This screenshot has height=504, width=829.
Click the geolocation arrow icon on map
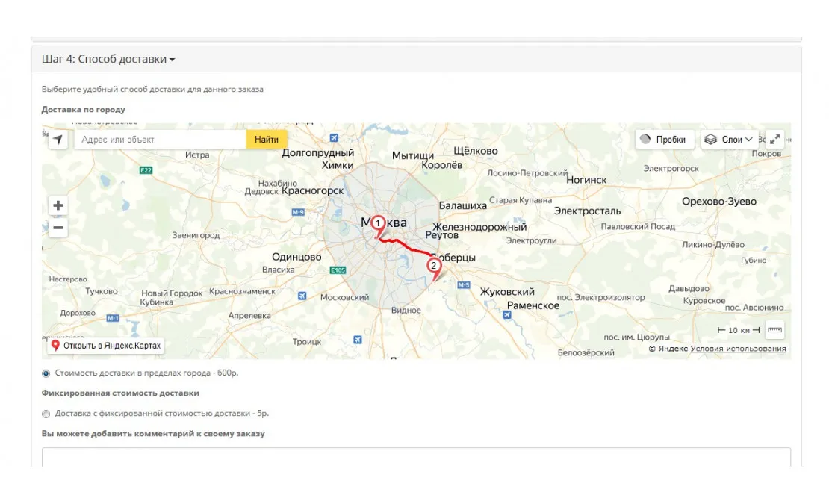click(58, 140)
